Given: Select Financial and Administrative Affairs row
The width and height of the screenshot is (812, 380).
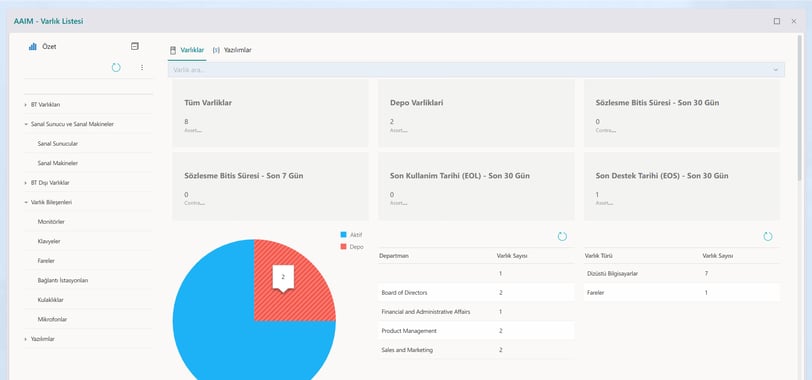Looking at the screenshot, I should pyautogui.click(x=476, y=312).
